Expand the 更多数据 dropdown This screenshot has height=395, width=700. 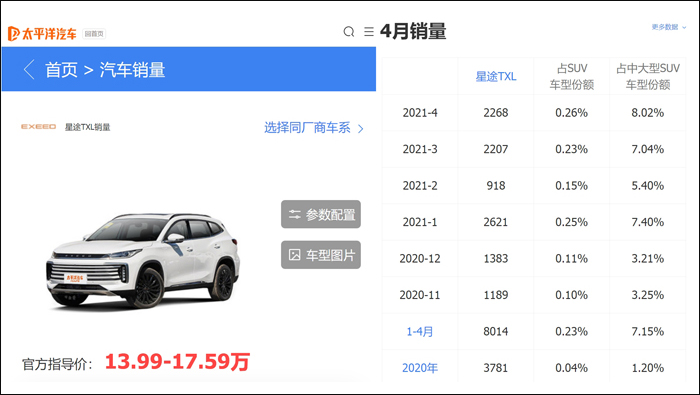[669, 27]
